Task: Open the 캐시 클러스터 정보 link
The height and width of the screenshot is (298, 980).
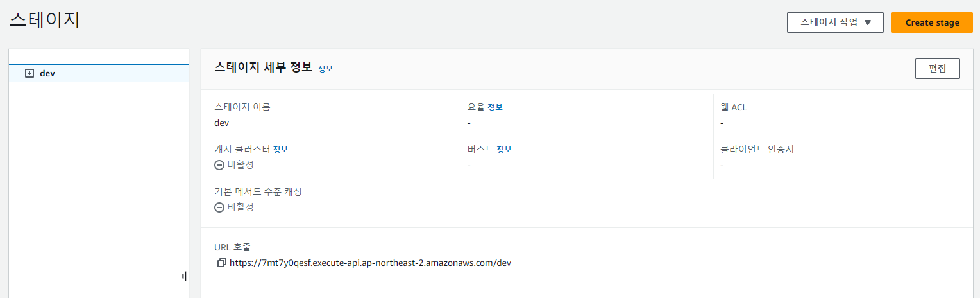Action: (280, 150)
